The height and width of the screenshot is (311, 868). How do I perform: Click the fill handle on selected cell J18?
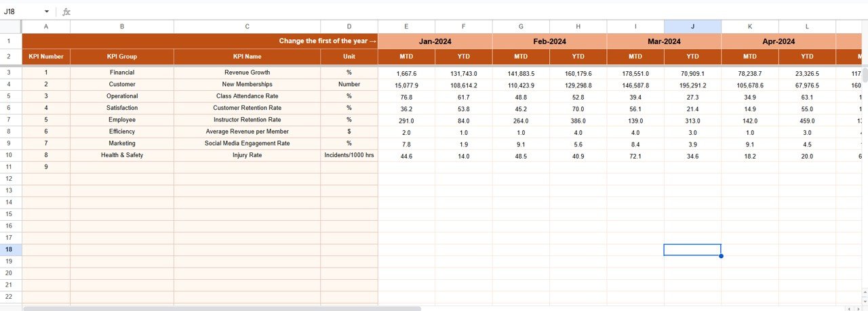click(721, 255)
